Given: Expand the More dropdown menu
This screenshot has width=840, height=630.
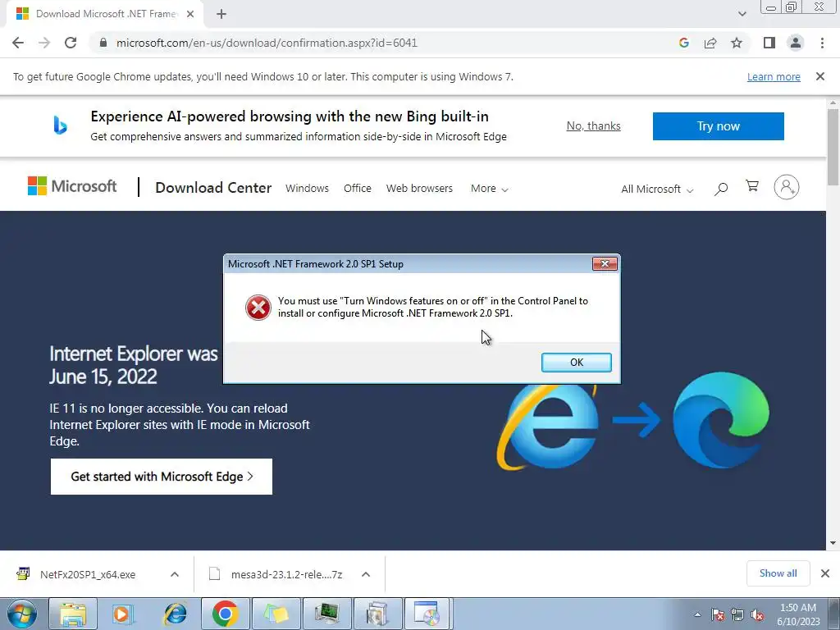Looking at the screenshot, I should [489, 189].
